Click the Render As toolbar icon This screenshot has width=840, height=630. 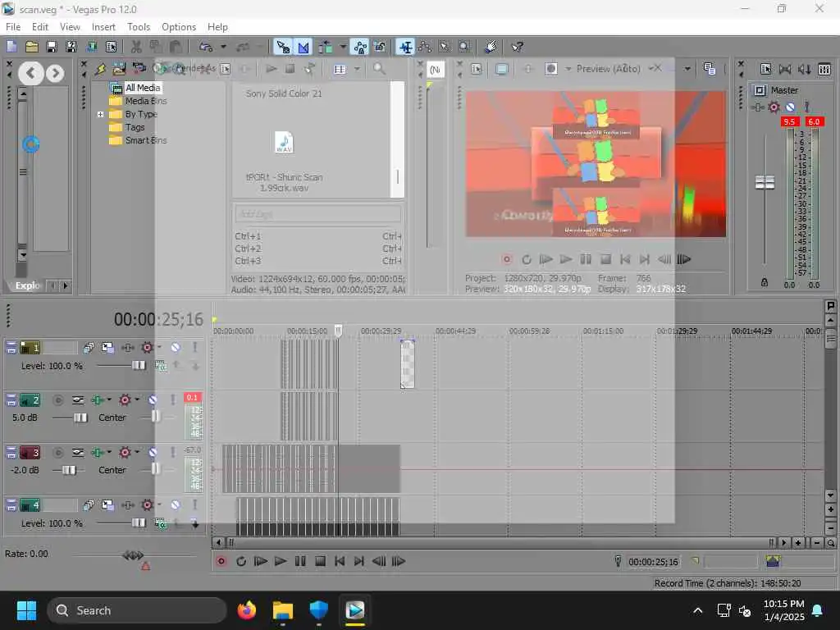(x=91, y=47)
